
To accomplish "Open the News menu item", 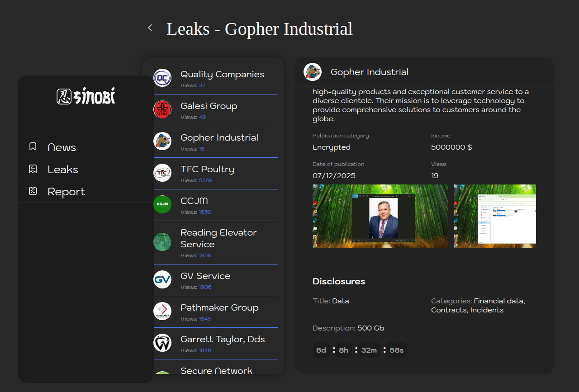I will coord(62,147).
